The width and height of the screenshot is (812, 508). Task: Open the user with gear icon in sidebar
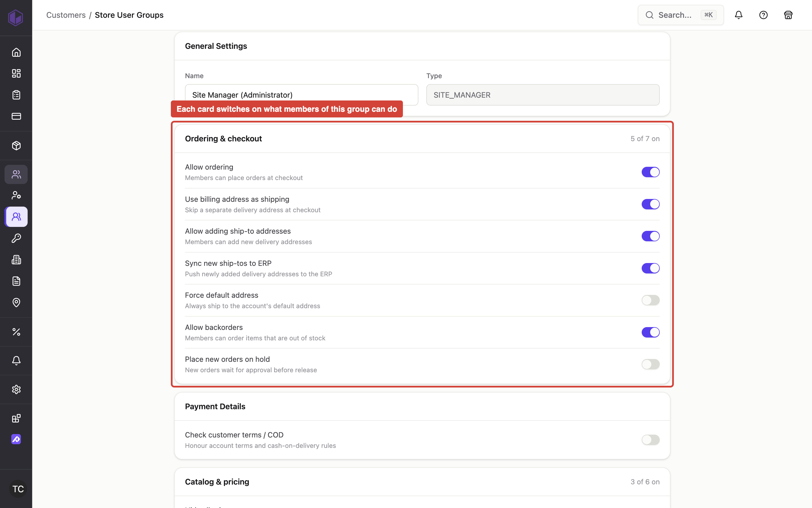coord(16,195)
